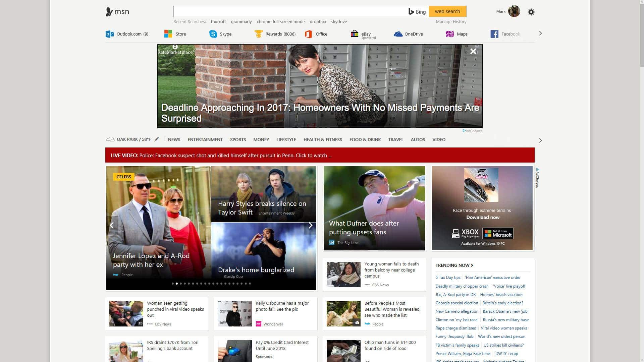Search recent term 'chrome full screen mode'
Image resolution: width=644 pixels, height=362 pixels.
pos(281,21)
